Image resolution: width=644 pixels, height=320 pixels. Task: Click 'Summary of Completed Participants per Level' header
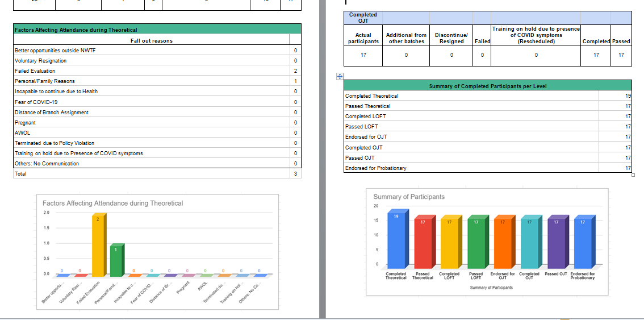(487, 86)
